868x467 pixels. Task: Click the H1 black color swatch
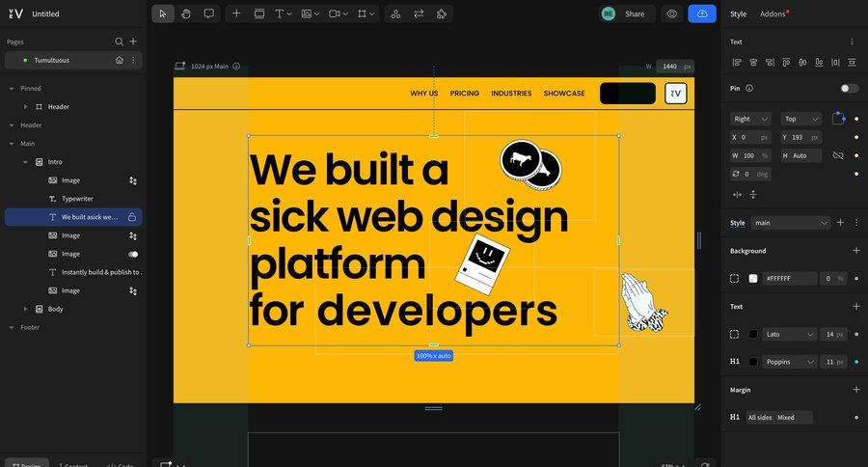753,362
